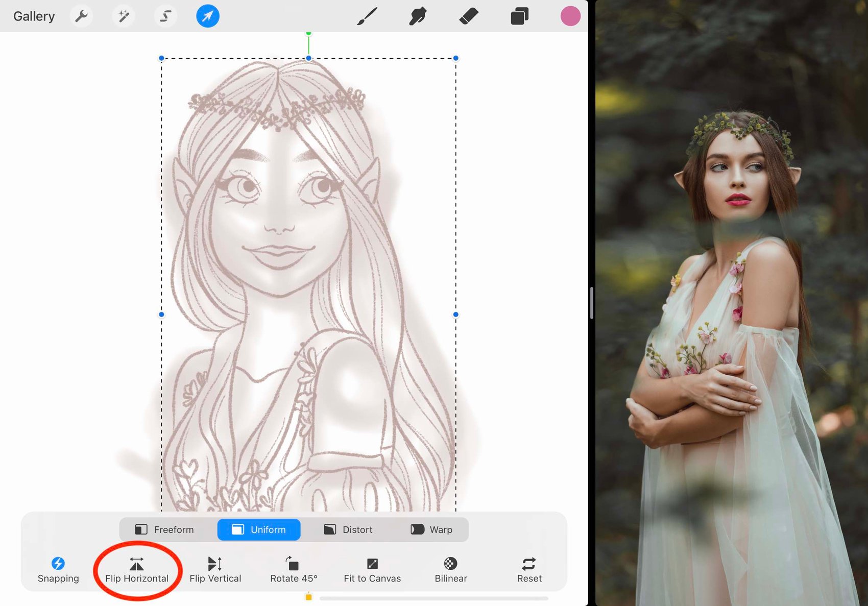
Task: Open the Layers panel icon
Action: coord(519,16)
